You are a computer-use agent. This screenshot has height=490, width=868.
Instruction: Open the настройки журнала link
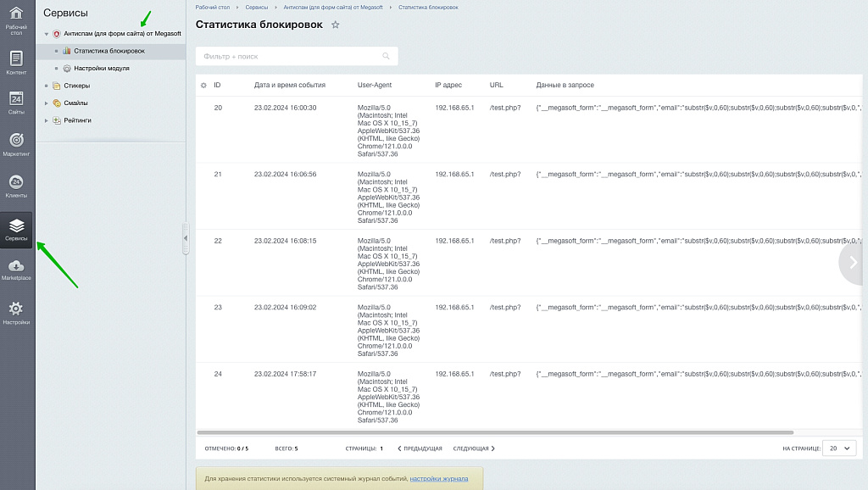coord(438,478)
